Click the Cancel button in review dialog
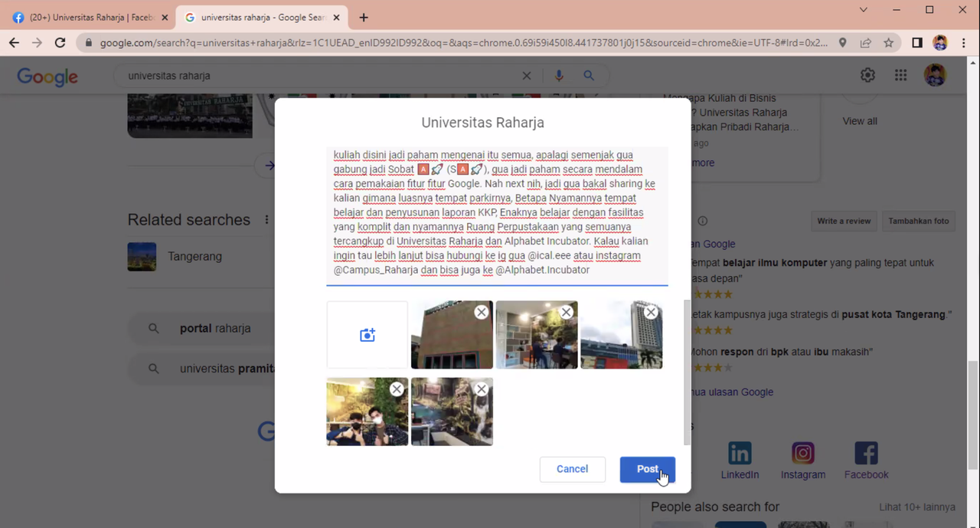The height and width of the screenshot is (528, 980). (x=572, y=469)
